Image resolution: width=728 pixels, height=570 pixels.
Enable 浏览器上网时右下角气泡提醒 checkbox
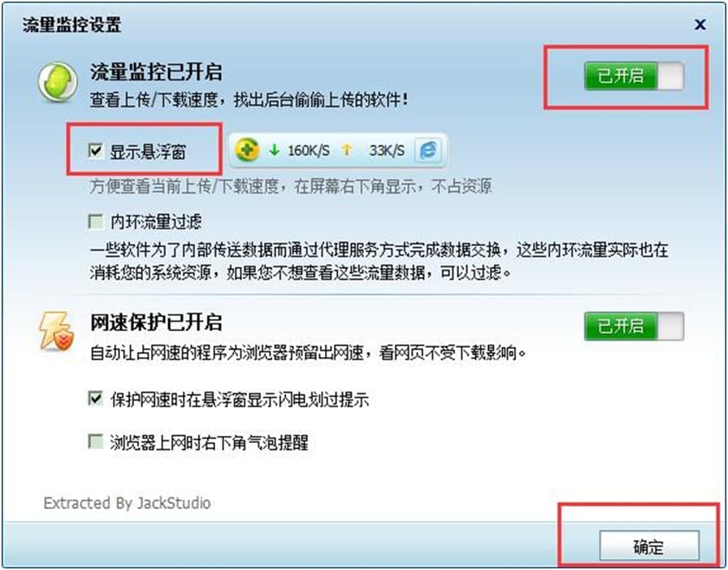[96, 441]
